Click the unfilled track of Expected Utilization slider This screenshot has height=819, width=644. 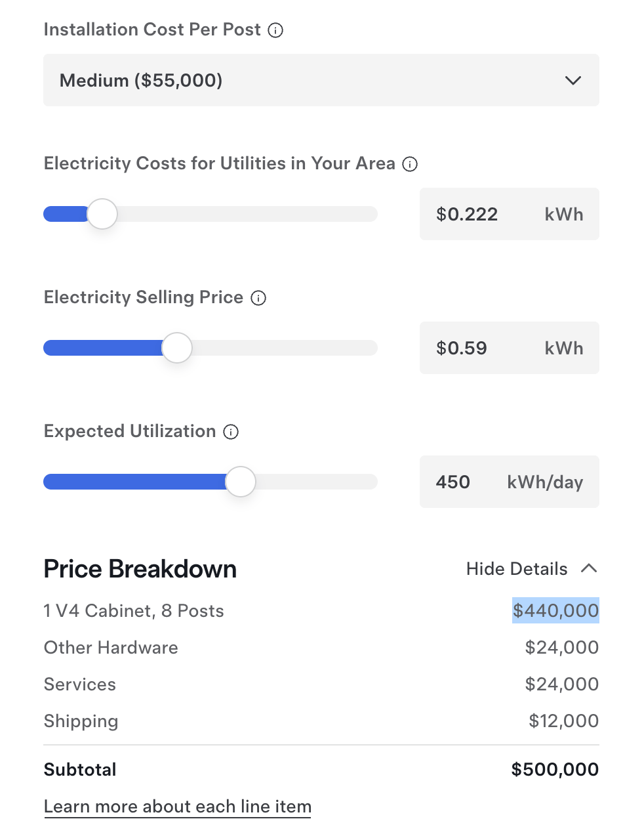coord(315,482)
